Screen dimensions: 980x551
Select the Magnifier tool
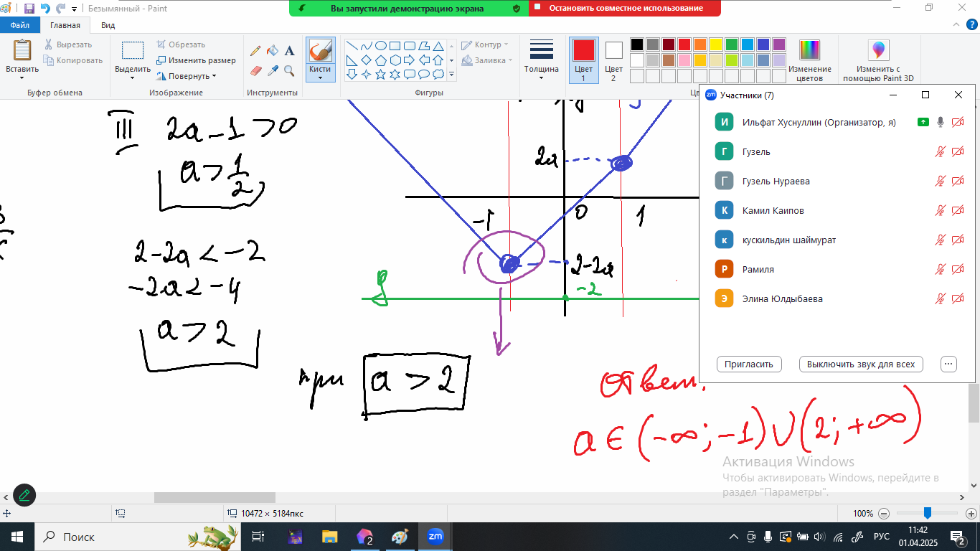pos(290,70)
